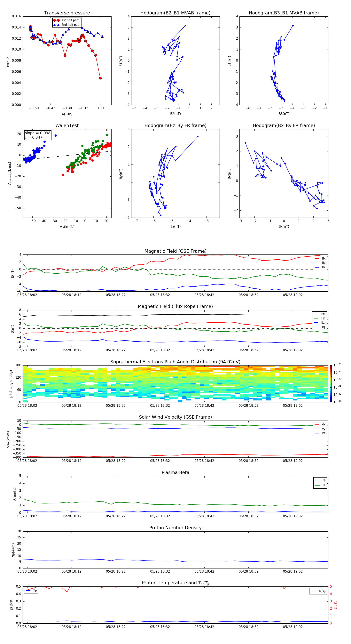The image size is (351, 644).
Task: Click the 'V_A(km/s)' x-axis label
Action: click(67, 227)
